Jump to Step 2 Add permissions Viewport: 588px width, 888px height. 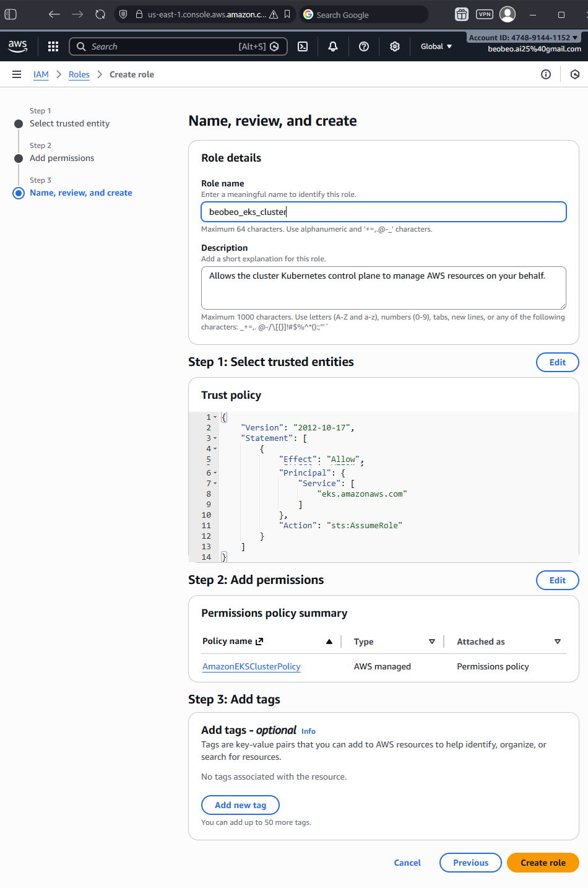click(x=62, y=158)
